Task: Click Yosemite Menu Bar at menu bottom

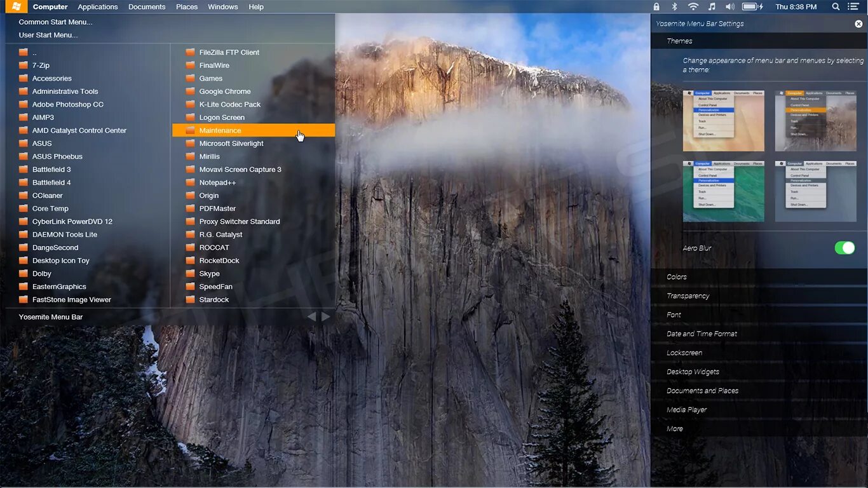Action: point(51,316)
